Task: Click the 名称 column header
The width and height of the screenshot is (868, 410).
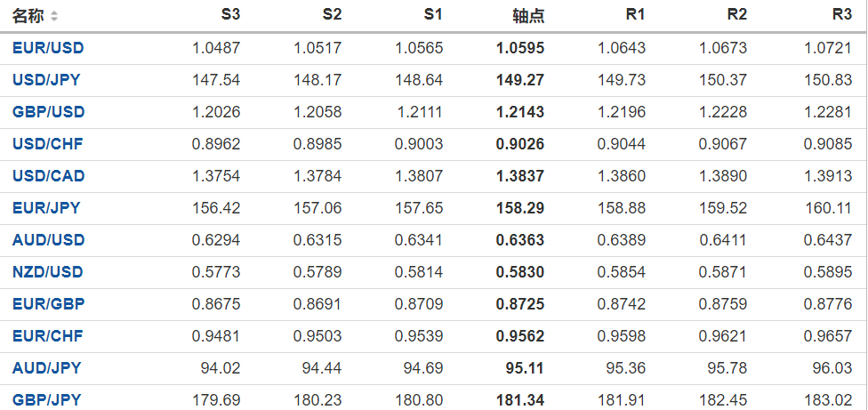Action: pos(28,16)
